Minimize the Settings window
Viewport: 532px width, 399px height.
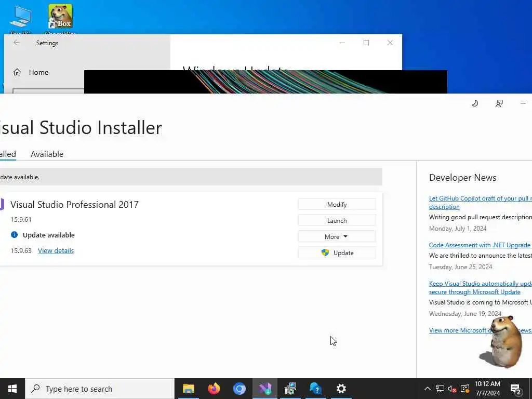pyautogui.click(x=342, y=43)
